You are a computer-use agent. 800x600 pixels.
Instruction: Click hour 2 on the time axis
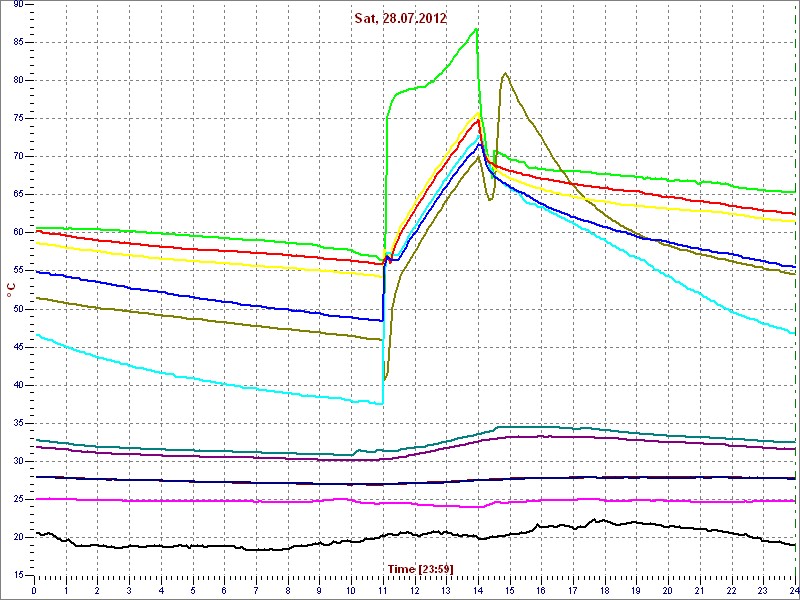(x=97, y=589)
